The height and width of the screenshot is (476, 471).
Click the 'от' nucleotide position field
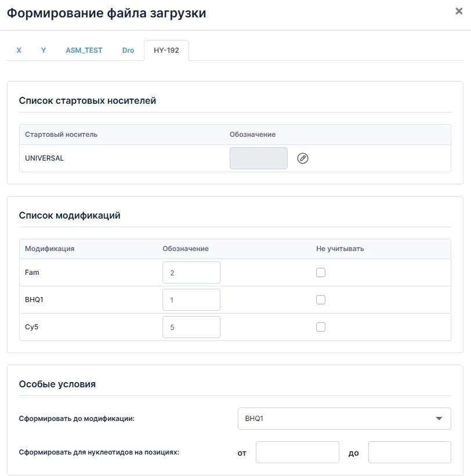pyautogui.click(x=298, y=452)
